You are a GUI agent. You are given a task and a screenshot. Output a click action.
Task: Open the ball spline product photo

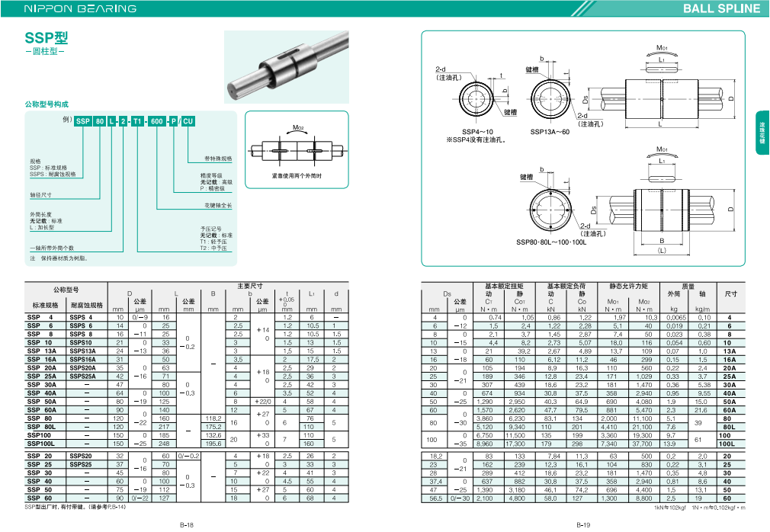[287, 67]
